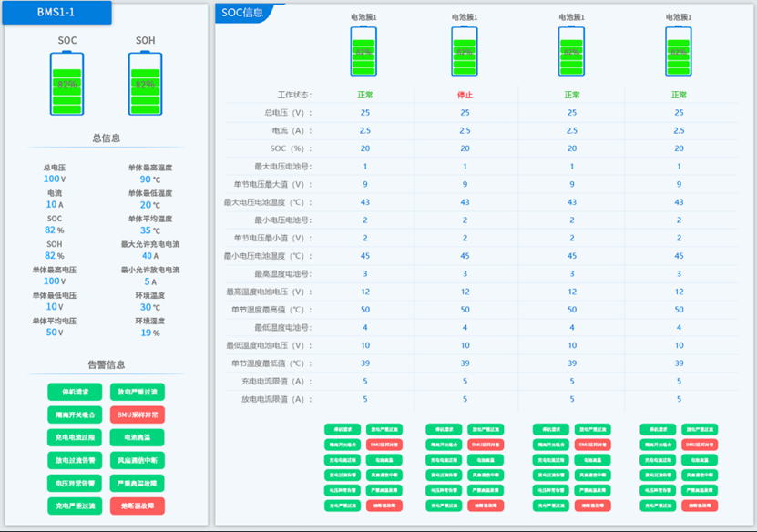Select the 总电压 value of cluster one
The image size is (757, 532).
pos(363,112)
